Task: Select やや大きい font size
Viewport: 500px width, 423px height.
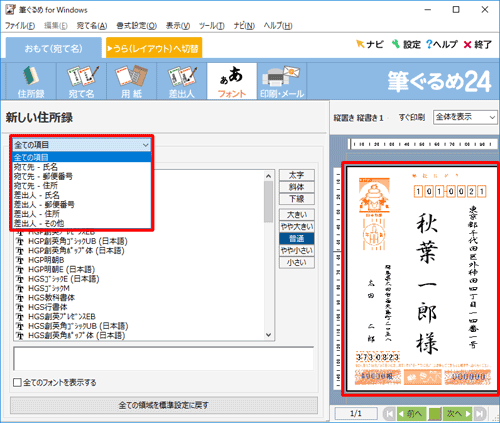Action: click(297, 227)
